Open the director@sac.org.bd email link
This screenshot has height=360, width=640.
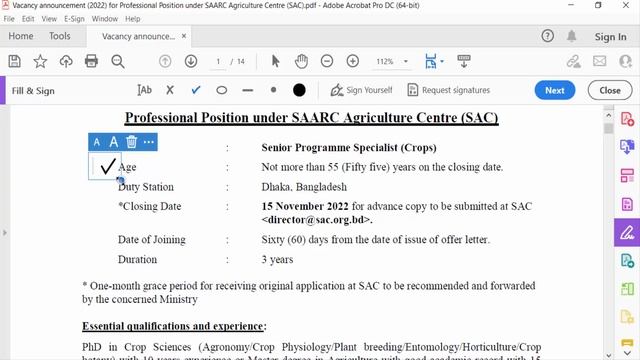click(317, 220)
